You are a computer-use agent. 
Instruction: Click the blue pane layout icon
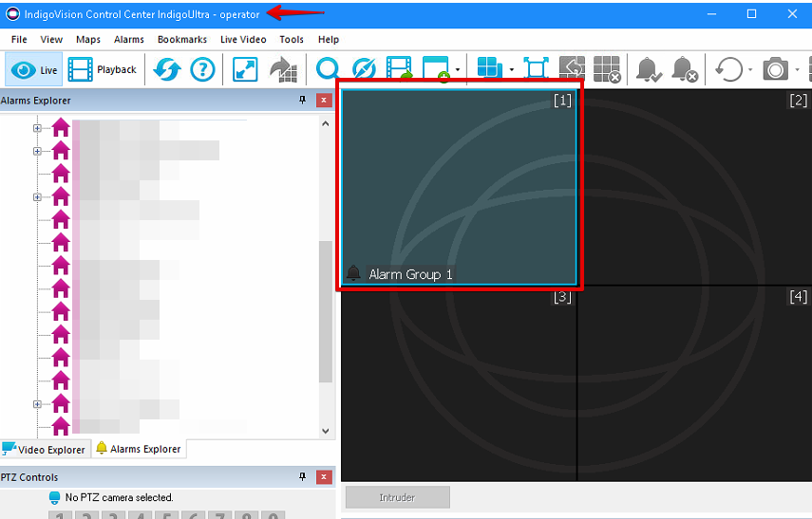[x=489, y=68]
